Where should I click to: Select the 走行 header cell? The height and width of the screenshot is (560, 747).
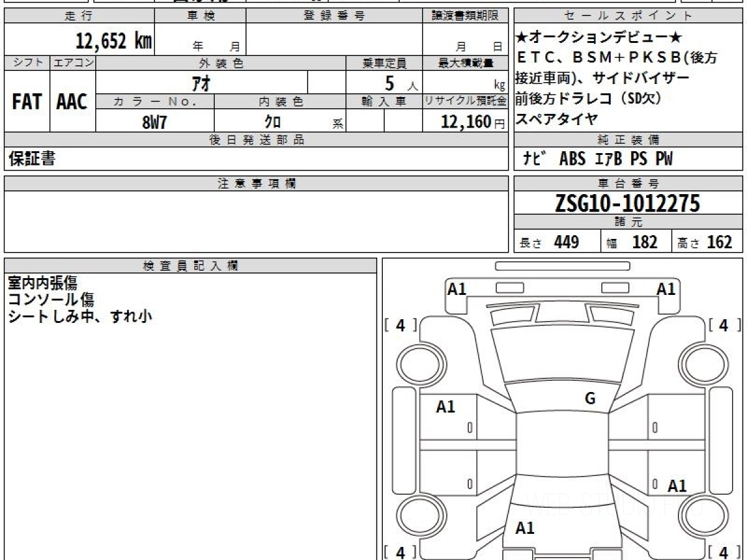coord(79,16)
